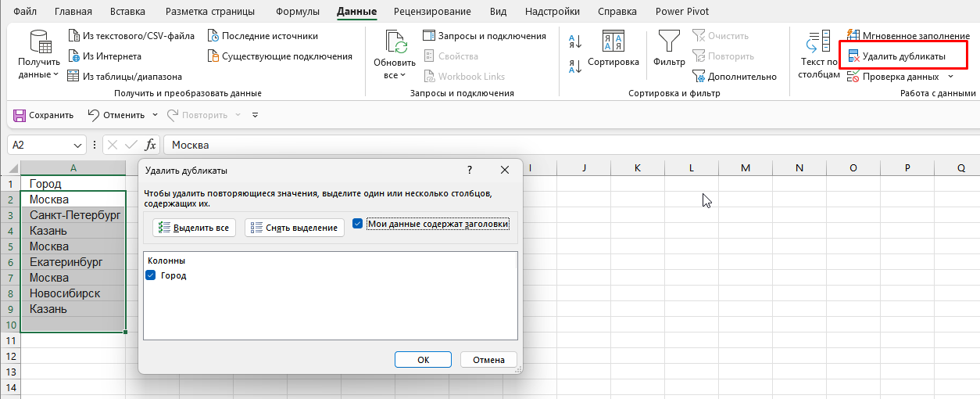Open the Sort (Сортировка) dialog icon

tap(613, 42)
